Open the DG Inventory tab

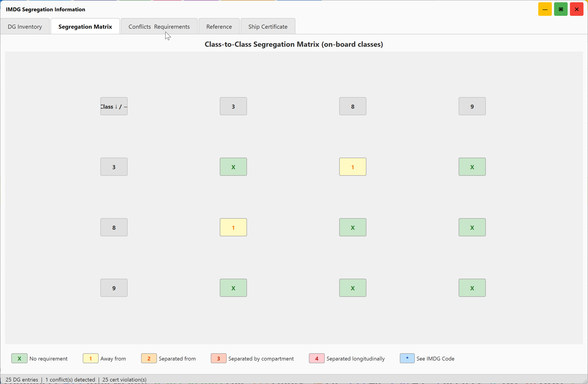(x=25, y=26)
